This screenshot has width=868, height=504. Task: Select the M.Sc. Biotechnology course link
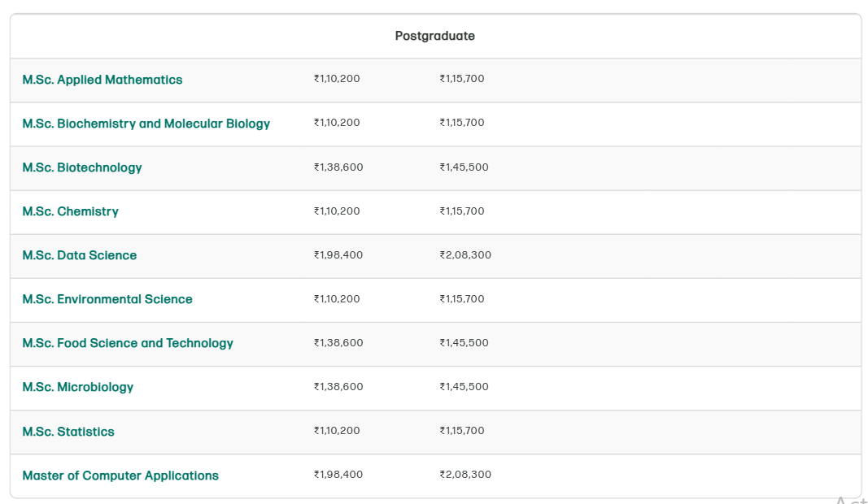pyautogui.click(x=81, y=167)
